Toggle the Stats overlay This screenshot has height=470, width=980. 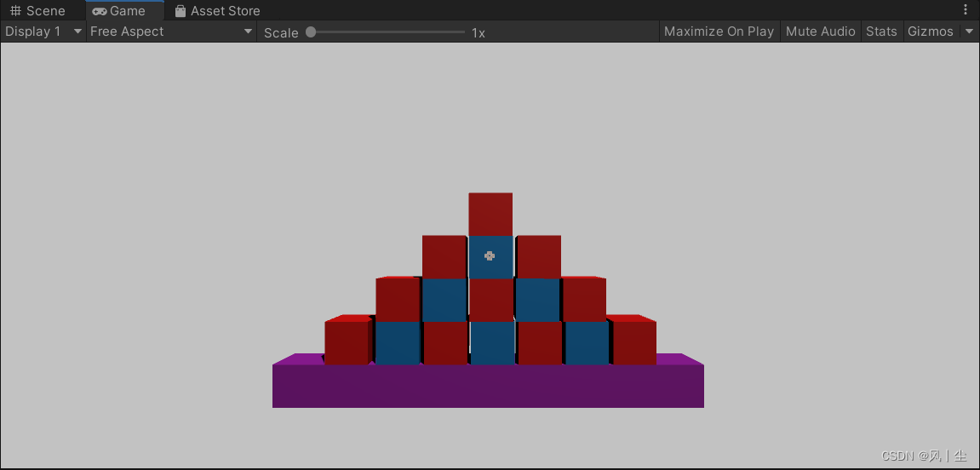[x=881, y=32]
